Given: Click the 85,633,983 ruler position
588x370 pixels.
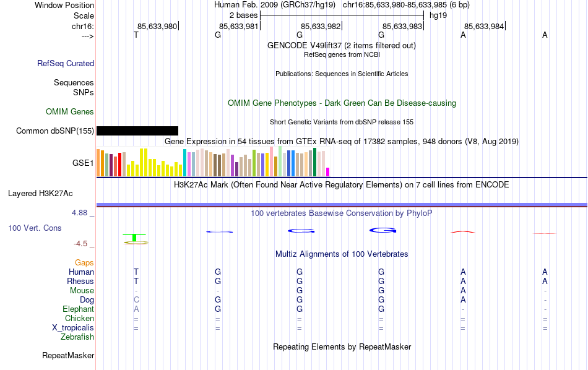Looking at the screenshot, I should (403, 26).
